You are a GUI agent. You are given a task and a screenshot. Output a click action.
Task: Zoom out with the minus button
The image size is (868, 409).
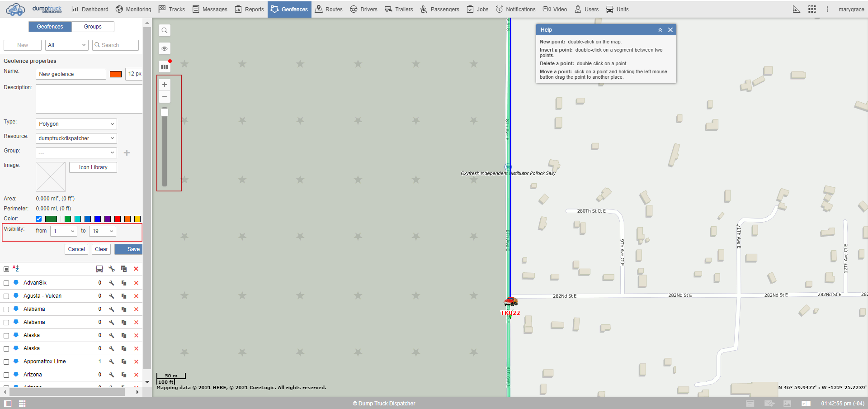pos(165,97)
